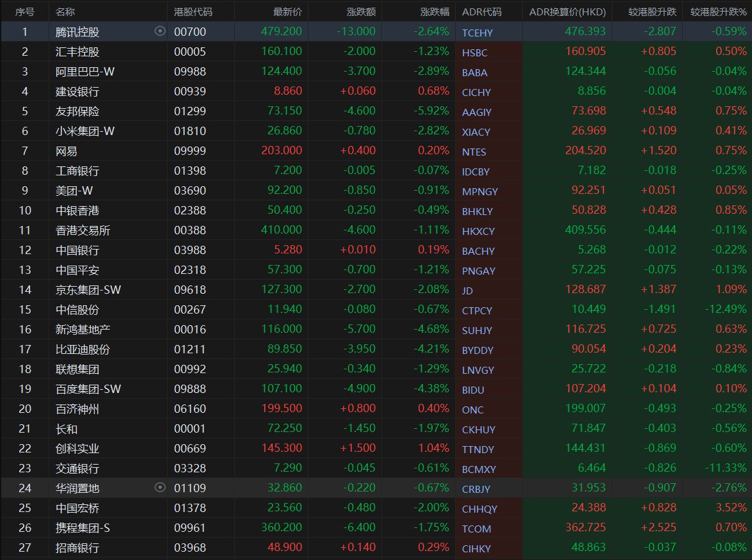The image size is (752, 560).
Task: Click the AAGIY ADR code
Action: [x=477, y=112]
